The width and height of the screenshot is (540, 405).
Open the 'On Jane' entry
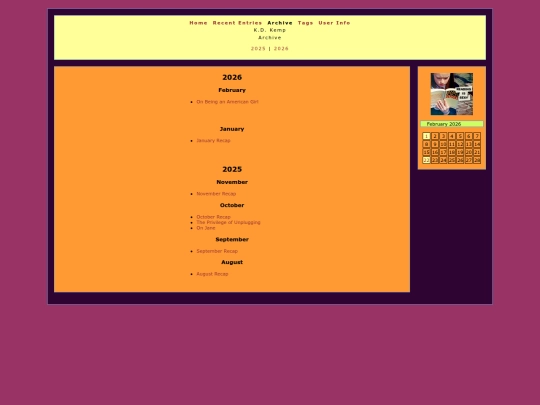206,228
